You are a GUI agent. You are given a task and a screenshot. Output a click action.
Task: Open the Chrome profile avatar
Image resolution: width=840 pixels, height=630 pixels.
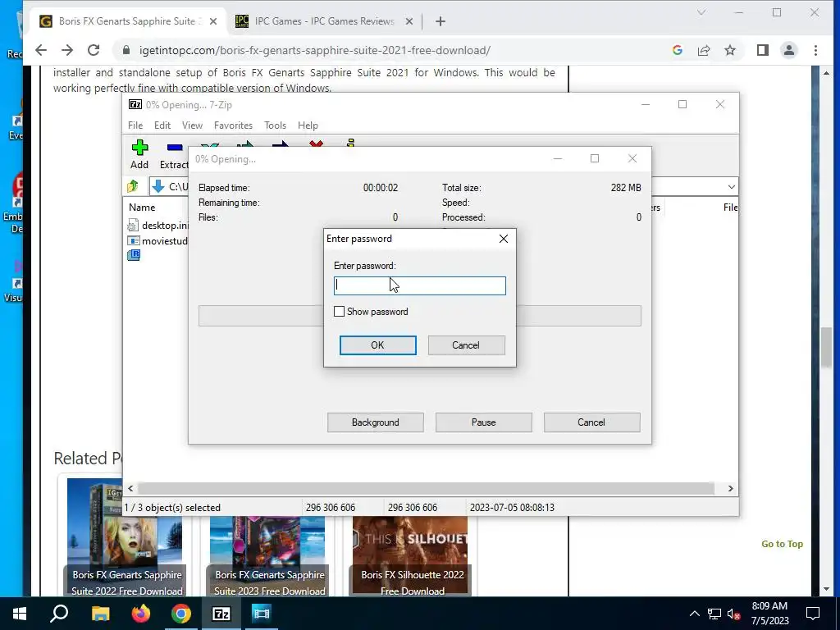click(x=789, y=50)
